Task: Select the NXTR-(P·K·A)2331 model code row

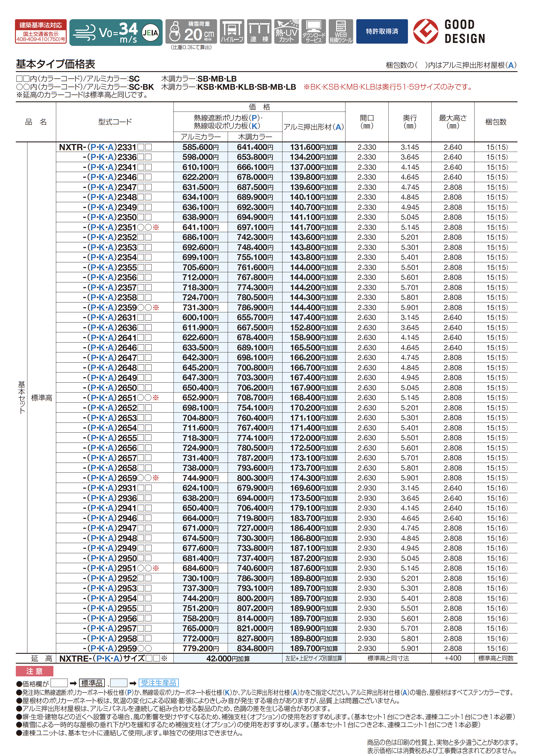Action: (105, 147)
